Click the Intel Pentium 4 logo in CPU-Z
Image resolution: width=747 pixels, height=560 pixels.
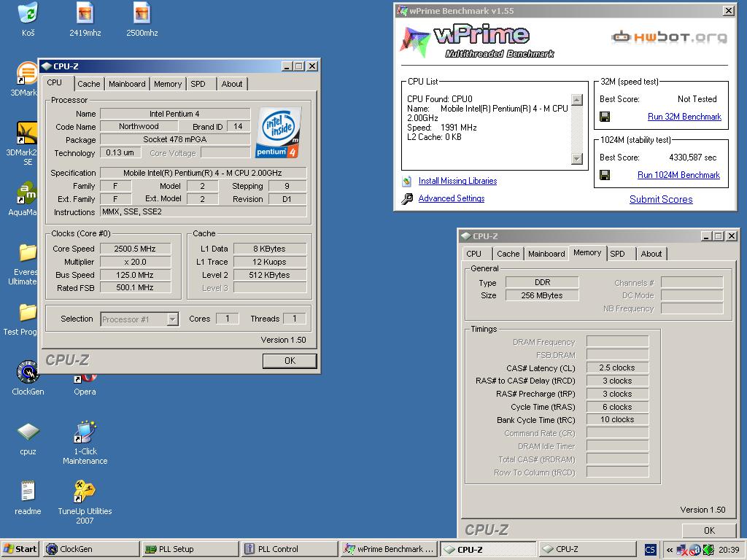tap(279, 133)
